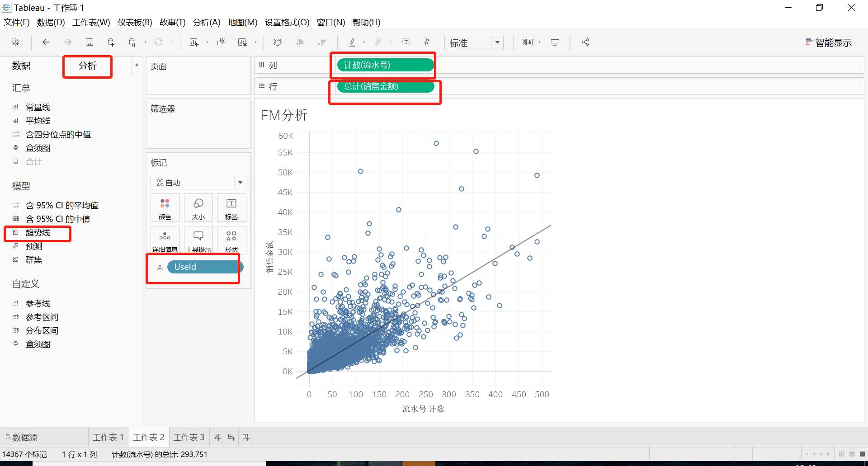This screenshot has width=868, height=466.
Task: Open the Size mark card
Action: [x=198, y=208]
